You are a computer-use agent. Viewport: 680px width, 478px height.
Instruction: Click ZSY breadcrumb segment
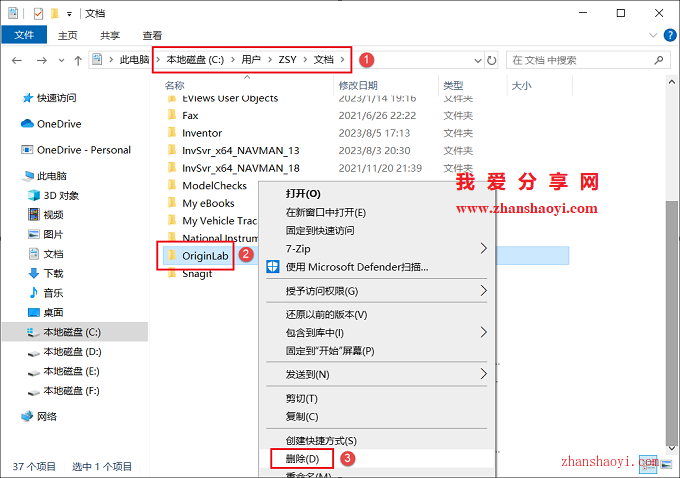[287, 60]
